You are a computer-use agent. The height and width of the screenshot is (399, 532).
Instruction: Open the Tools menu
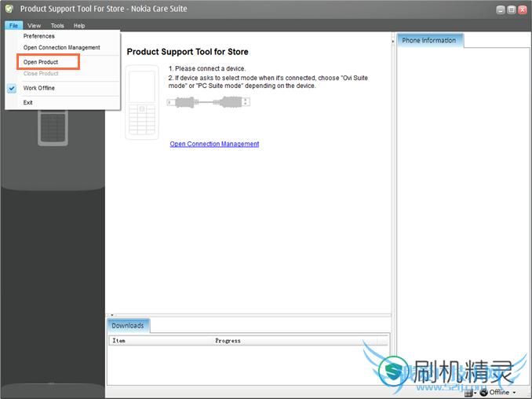click(x=57, y=25)
